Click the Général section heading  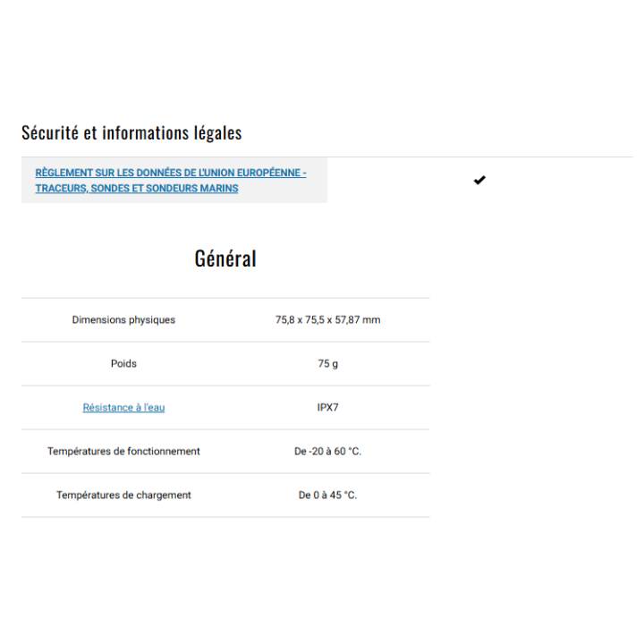[225, 258]
